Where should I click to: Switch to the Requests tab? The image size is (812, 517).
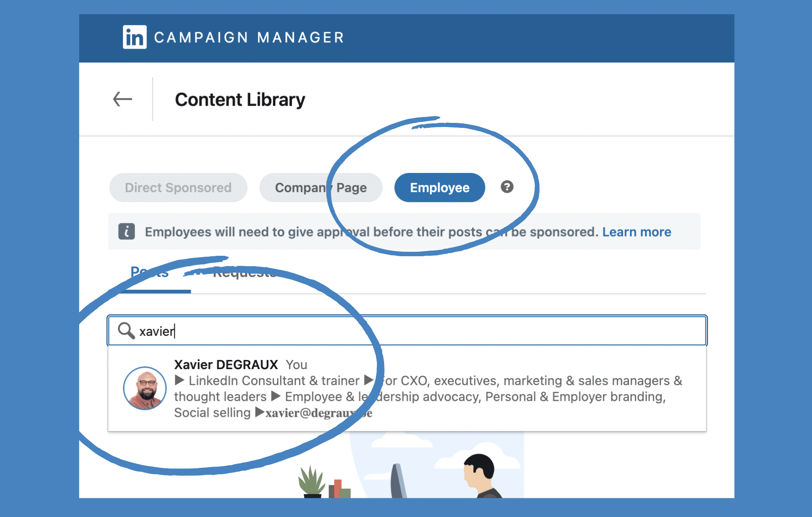(x=244, y=273)
